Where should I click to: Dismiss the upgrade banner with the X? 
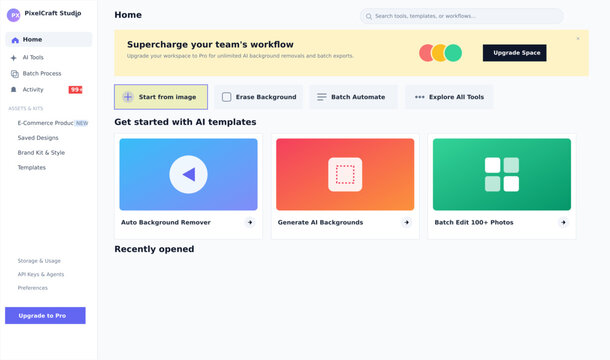tap(578, 39)
